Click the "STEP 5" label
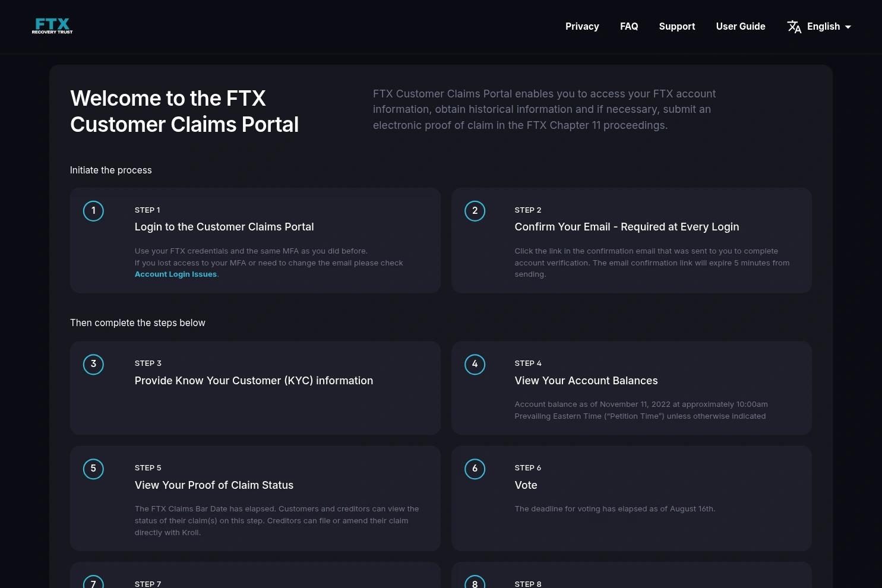The image size is (882, 588). (148, 468)
